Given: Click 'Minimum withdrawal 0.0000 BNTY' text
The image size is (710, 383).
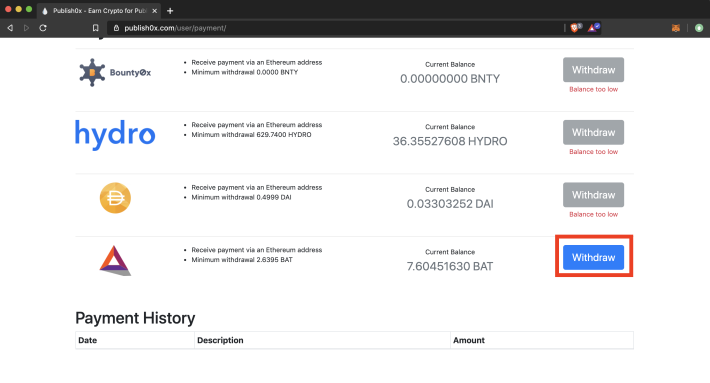Looking at the screenshot, I should click(x=245, y=72).
